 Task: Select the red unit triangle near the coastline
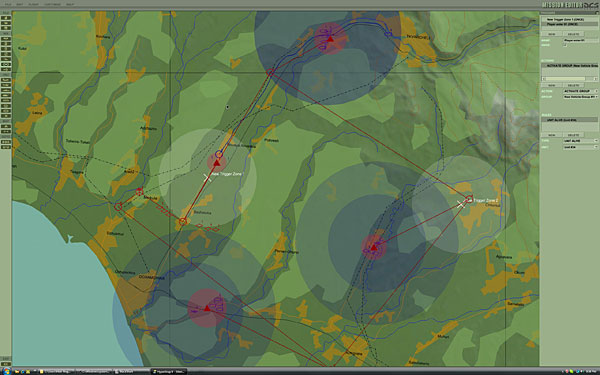[x=207, y=308]
